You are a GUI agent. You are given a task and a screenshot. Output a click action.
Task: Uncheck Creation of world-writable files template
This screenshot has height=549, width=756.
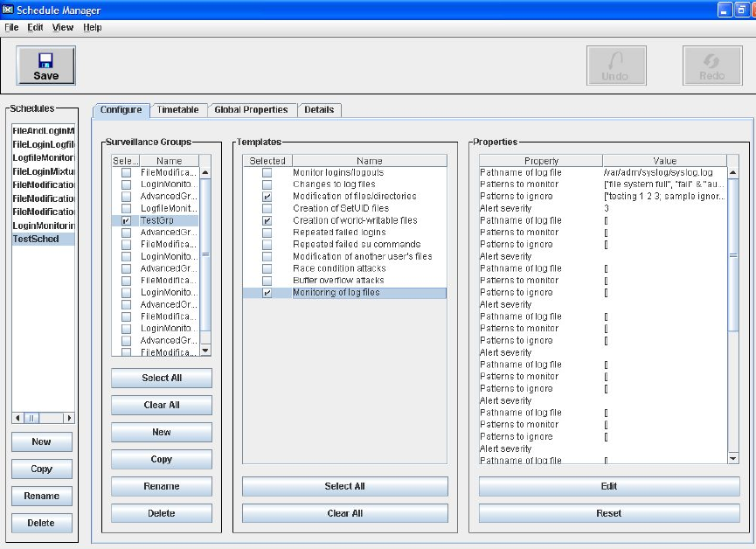pyautogui.click(x=267, y=221)
